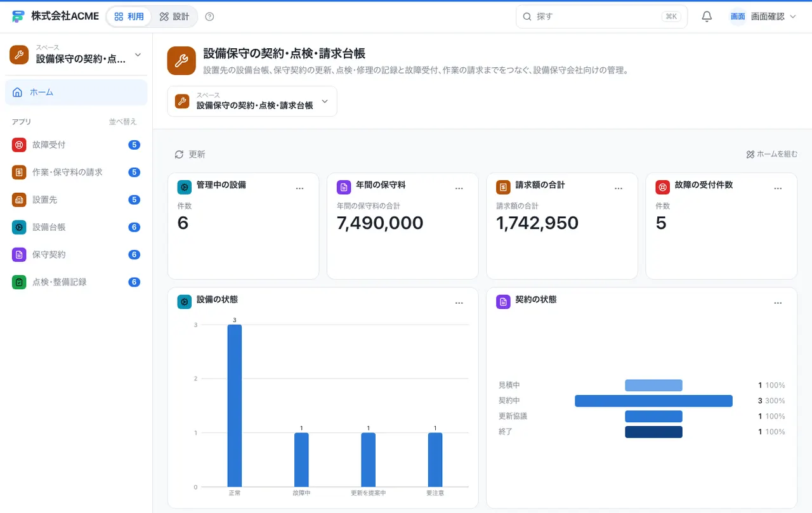Click the 保守契約 purple document icon in sidebar
The width and height of the screenshot is (812, 513).
19,254
